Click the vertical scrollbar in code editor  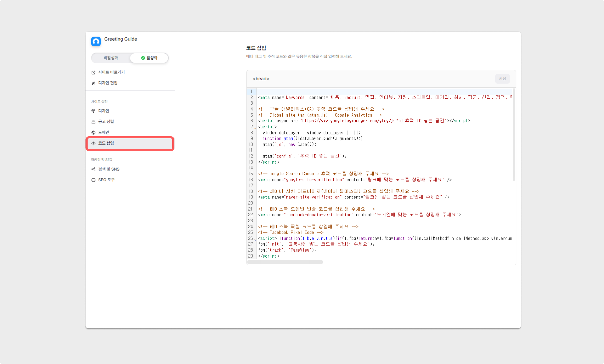(x=514, y=135)
